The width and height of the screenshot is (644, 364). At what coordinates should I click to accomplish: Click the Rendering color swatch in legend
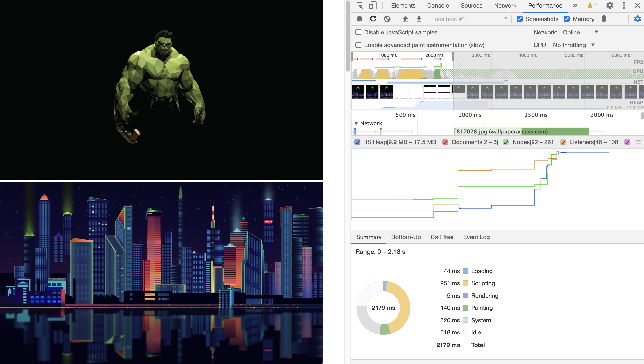(465, 295)
